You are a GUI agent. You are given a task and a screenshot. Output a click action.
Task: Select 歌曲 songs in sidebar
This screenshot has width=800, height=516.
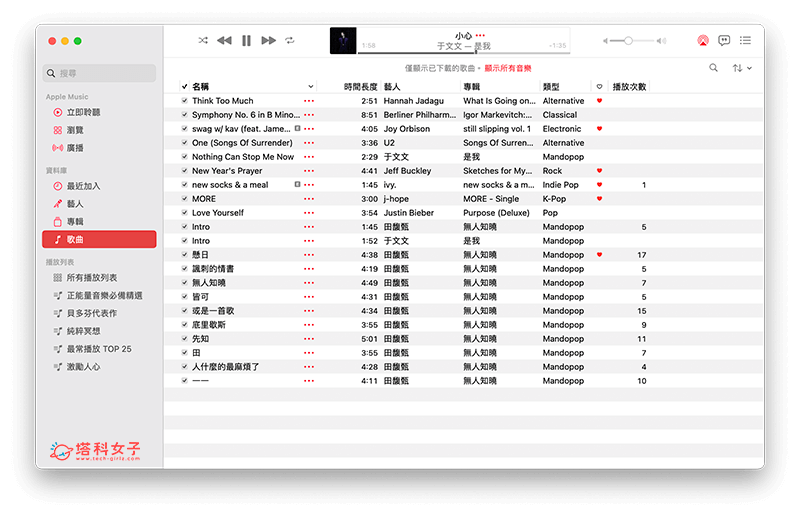(x=99, y=239)
